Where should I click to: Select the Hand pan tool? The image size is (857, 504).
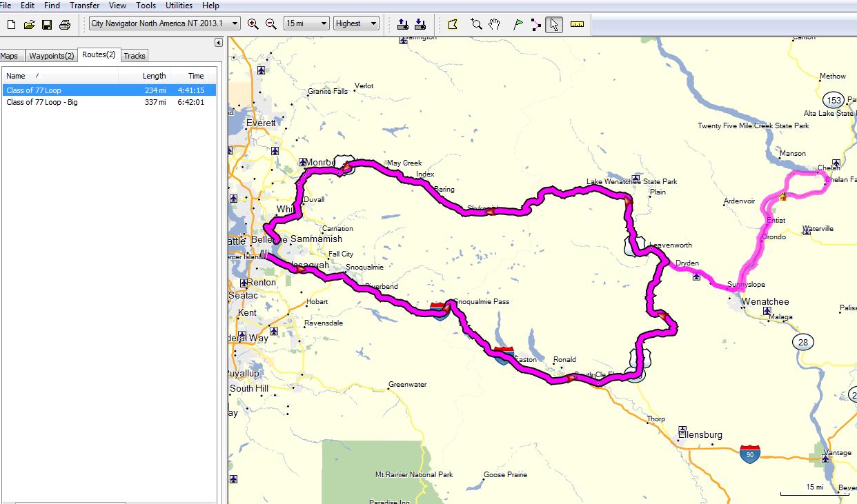[494, 24]
